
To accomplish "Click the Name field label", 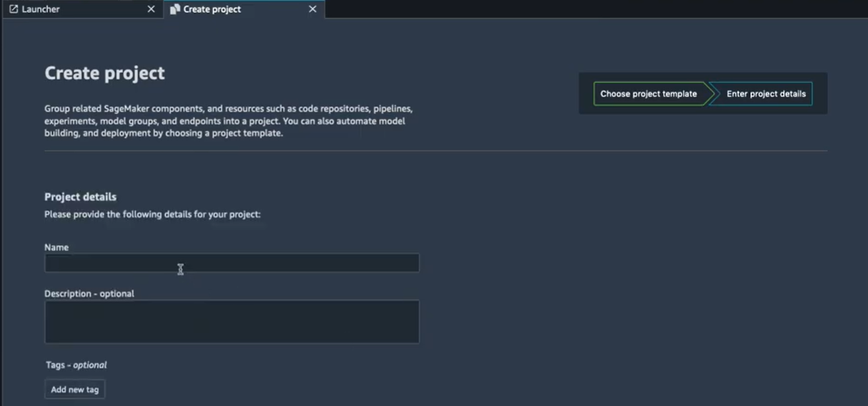I will coord(57,248).
